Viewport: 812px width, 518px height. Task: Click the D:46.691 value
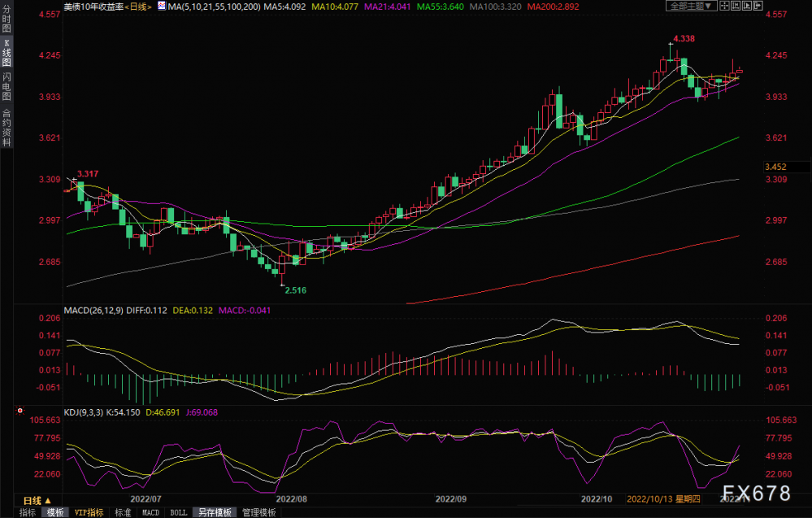pos(163,412)
